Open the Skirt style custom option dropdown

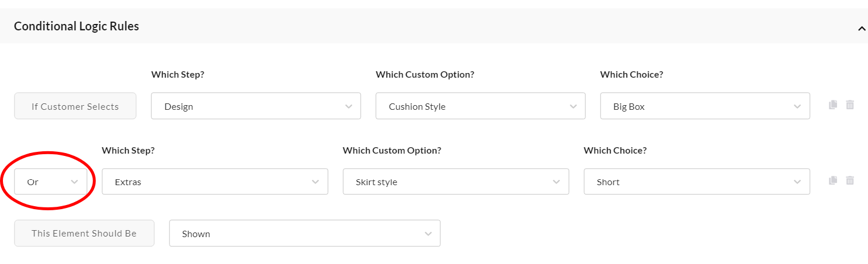click(x=456, y=182)
